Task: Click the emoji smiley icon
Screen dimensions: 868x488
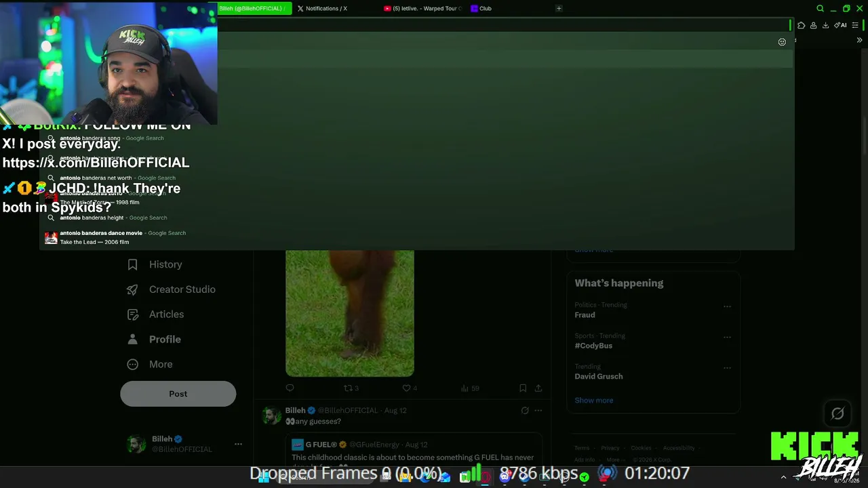Action: [782, 42]
